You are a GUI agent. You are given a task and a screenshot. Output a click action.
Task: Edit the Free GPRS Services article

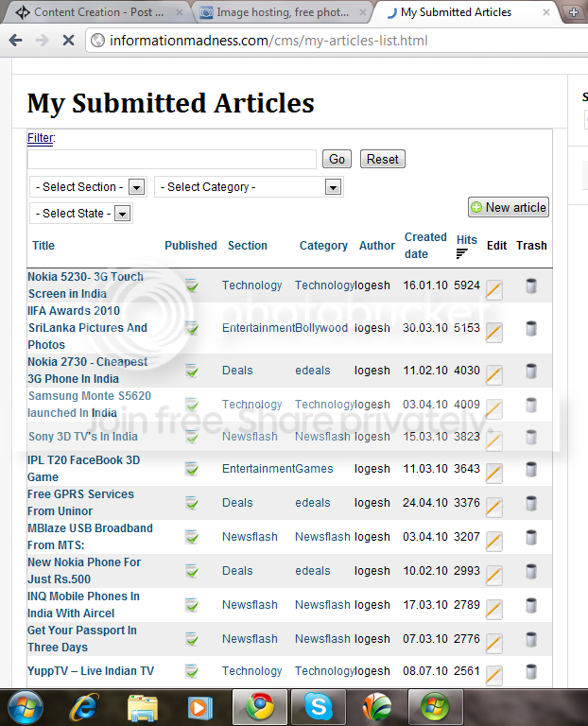pos(494,508)
